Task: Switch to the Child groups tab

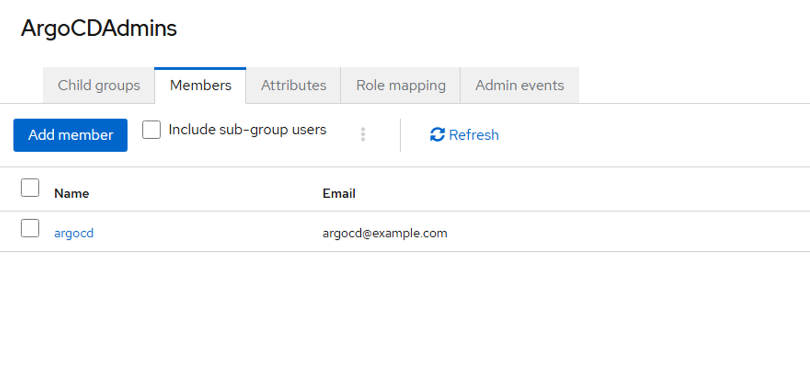Action: (99, 85)
